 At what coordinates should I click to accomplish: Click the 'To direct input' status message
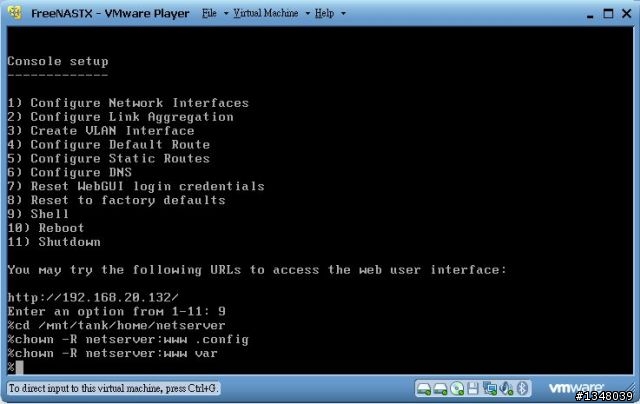click(x=113, y=388)
